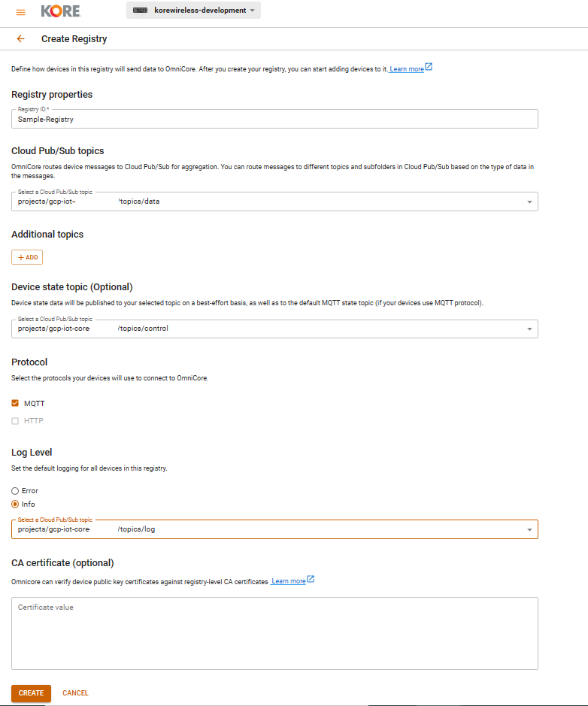The width and height of the screenshot is (588, 706).
Task: Select the Error log level radio button
Action: pyautogui.click(x=14, y=490)
